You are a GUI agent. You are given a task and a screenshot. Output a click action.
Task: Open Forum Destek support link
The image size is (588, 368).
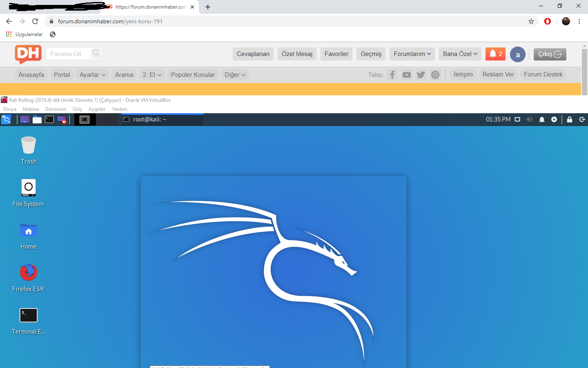pos(543,74)
